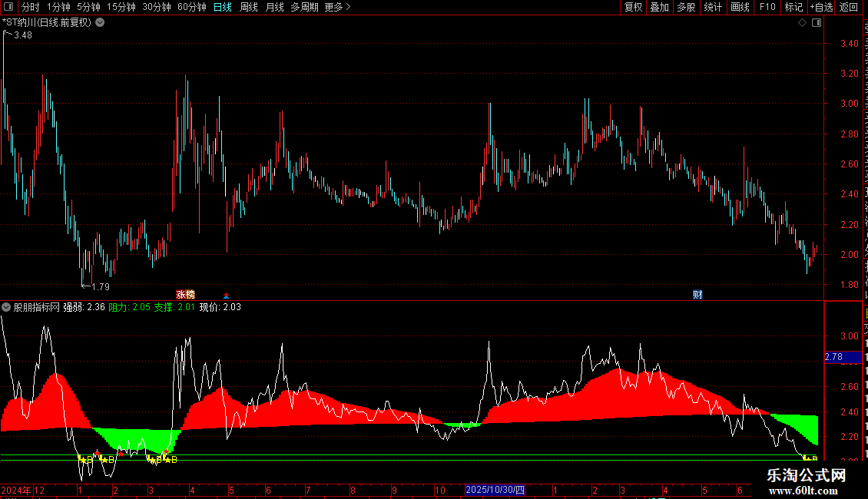Click the 强弱: 2.36 indicator value
The height and width of the screenshot is (499, 868).
[84, 307]
